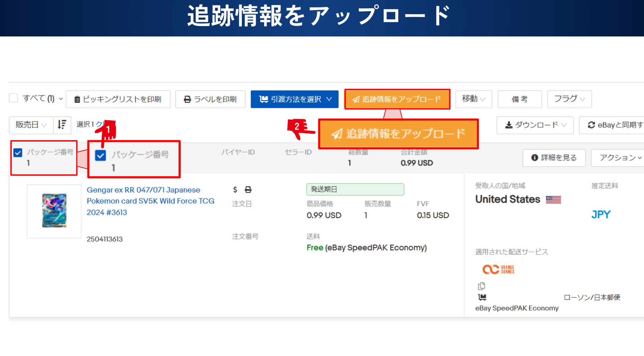Open the 引渡方法を選択 dropdown
Image resolution: width=644 pixels, height=356 pixels.
coord(294,99)
